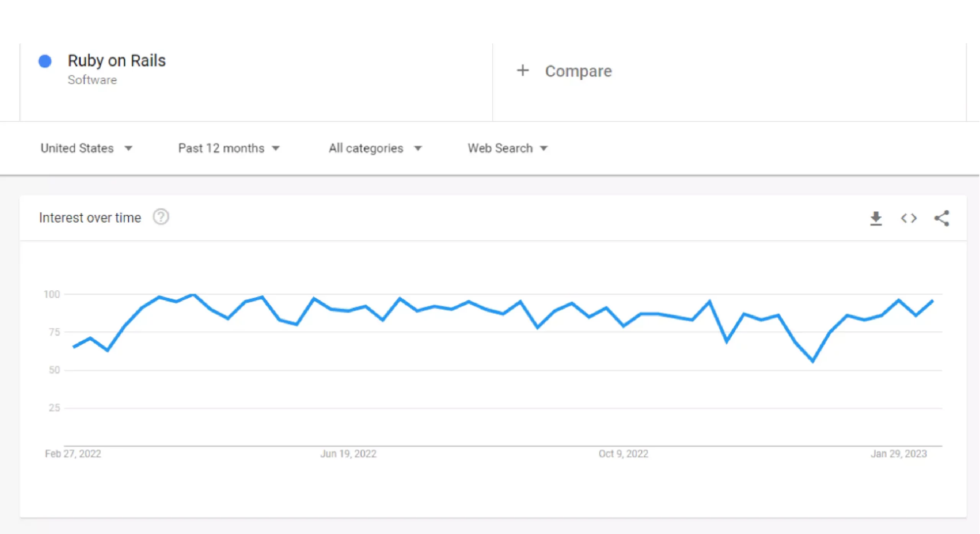Enable the Compare search term feature

565,70
